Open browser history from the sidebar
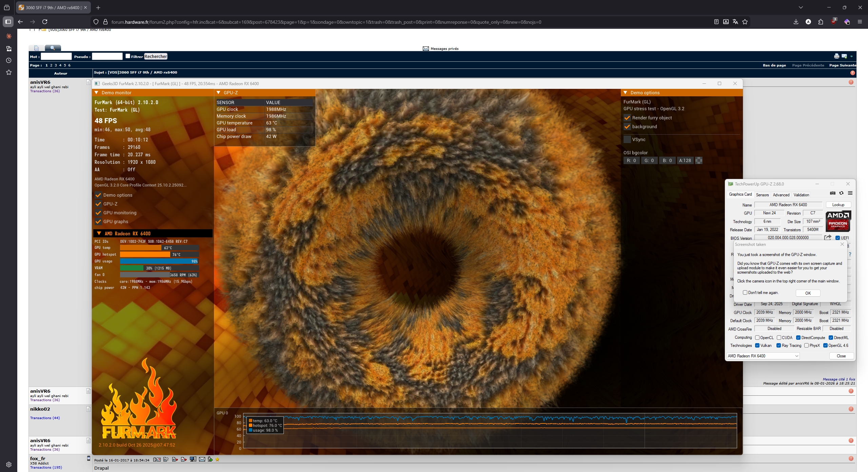The width and height of the screenshot is (868, 472). (9, 60)
